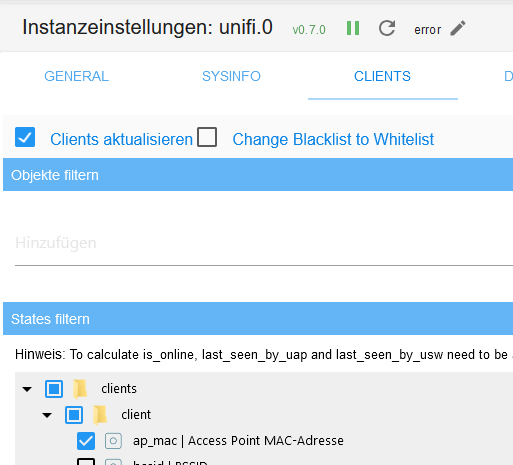Edit log level with pencil icon
The width and height of the screenshot is (513, 465).
[x=458, y=28]
